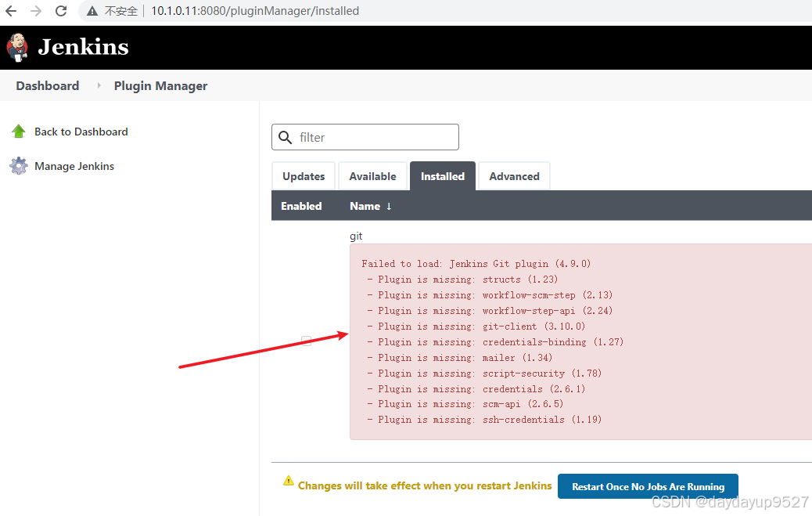
Task: Select the browser address bar URL
Action: pyautogui.click(x=255, y=11)
